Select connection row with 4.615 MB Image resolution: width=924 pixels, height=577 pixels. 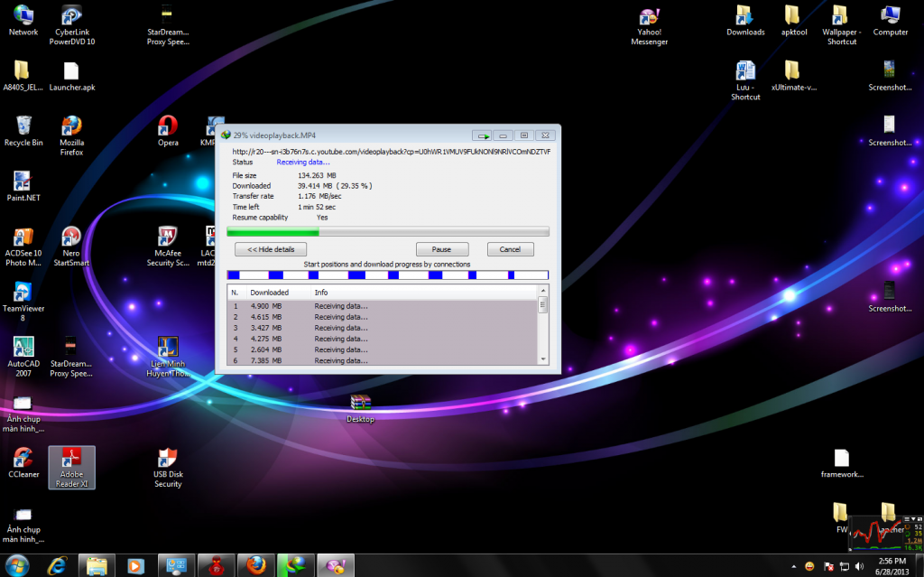383,317
